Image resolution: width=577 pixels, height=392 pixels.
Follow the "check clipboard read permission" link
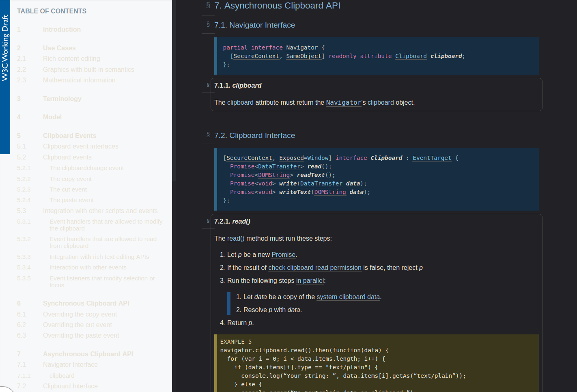(314, 268)
